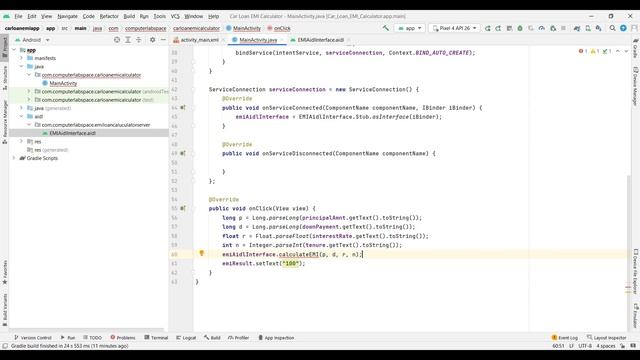
Task: Expand Gradle Scripts node
Action: pyautogui.click(x=14, y=158)
